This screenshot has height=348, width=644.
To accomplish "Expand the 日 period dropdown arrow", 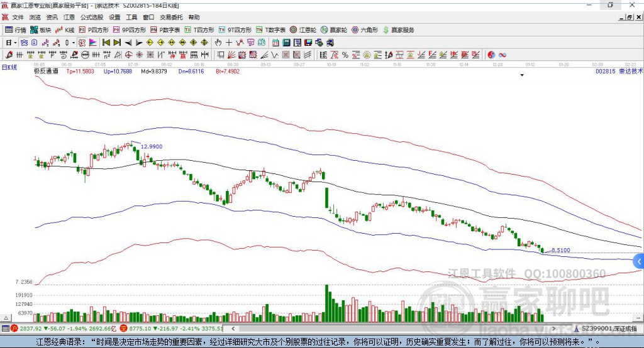I will [15, 43].
